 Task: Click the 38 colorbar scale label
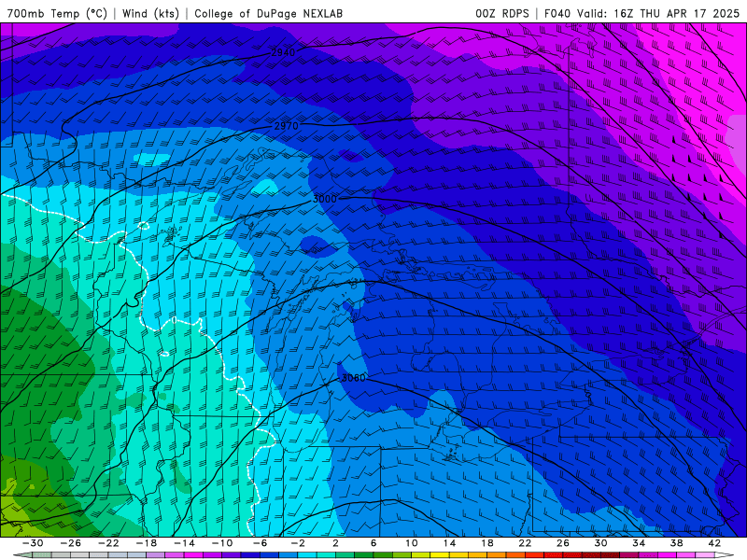[676, 543]
